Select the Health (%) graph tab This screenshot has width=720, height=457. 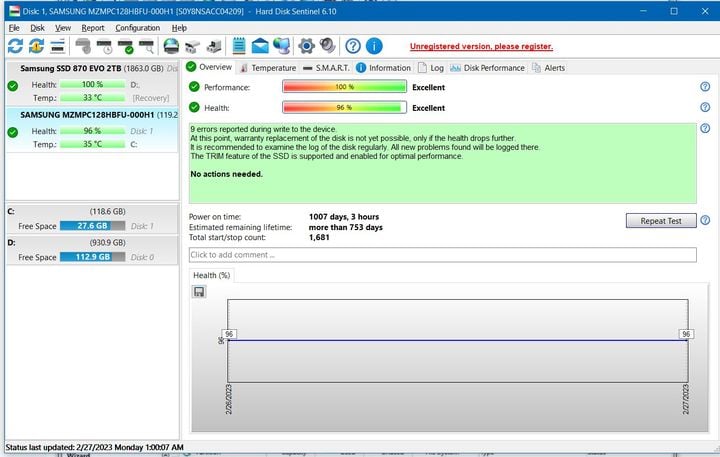(x=211, y=275)
